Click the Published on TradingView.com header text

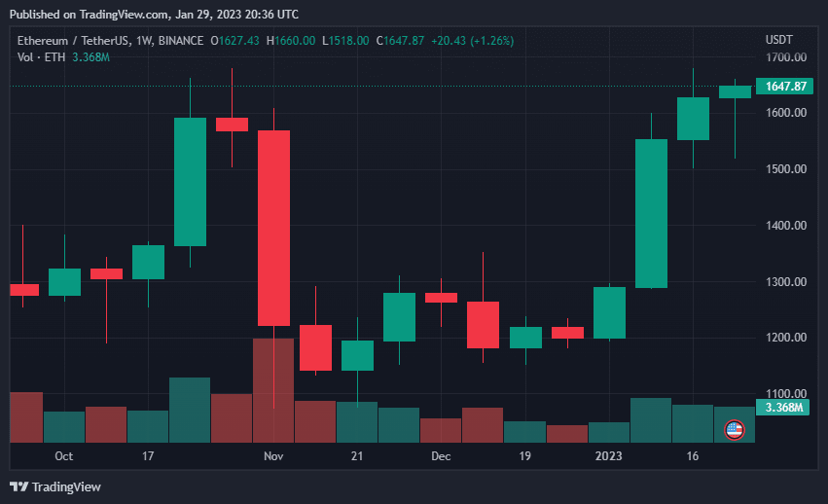point(154,15)
